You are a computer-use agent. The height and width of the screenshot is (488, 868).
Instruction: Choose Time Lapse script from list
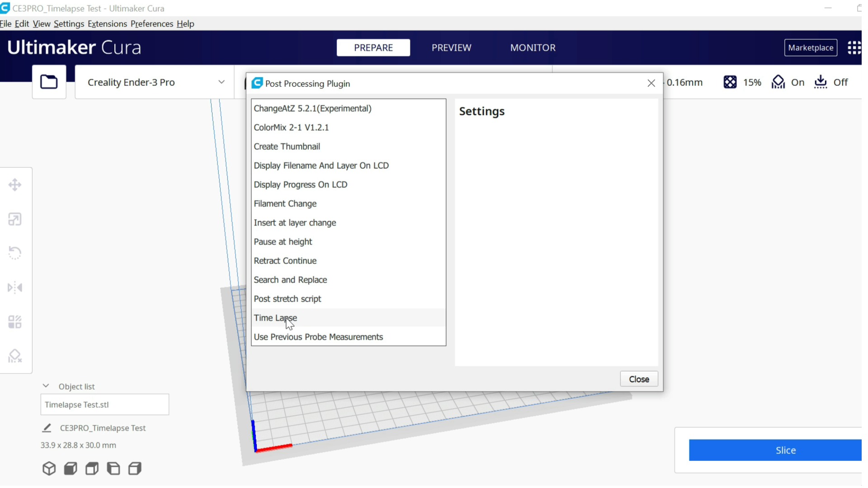(275, 318)
